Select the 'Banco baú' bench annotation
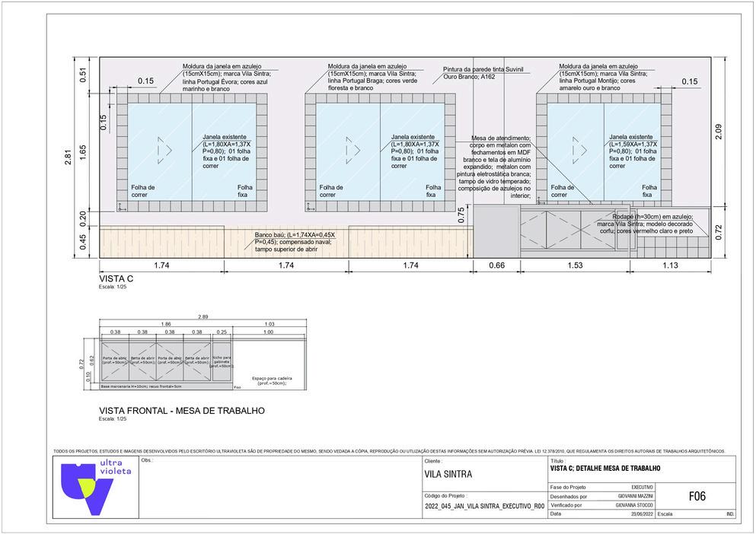Screen dimensions: 756x534 (295, 242)
